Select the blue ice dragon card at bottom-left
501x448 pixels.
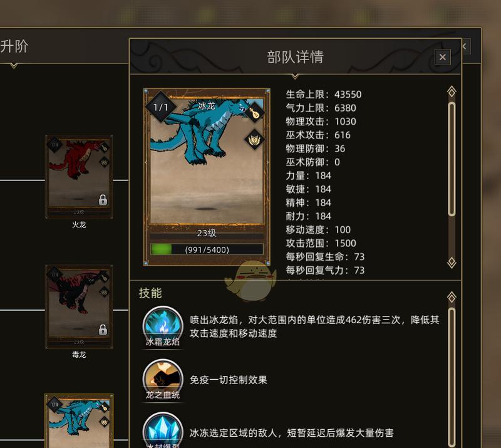click(79, 421)
